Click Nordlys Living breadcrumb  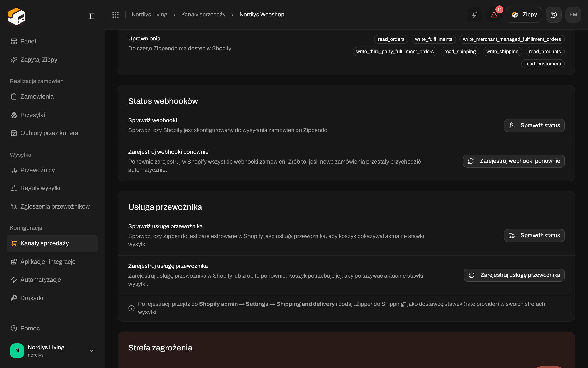[149, 15]
